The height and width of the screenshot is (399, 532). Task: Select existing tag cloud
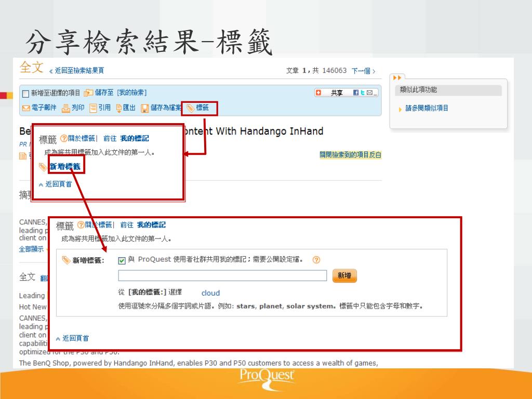[x=210, y=293]
